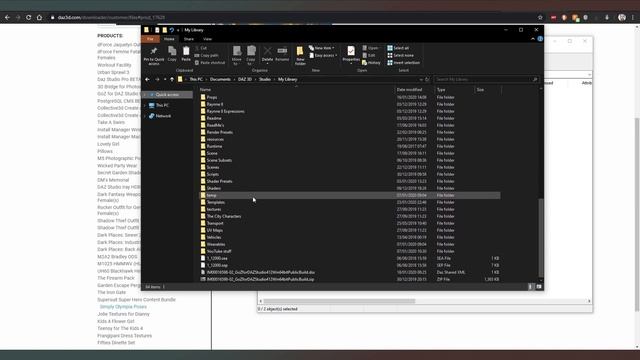Click Explorer vertical scrollbar thumb
The width and height of the screenshot is (640, 360).
[x=541, y=238]
